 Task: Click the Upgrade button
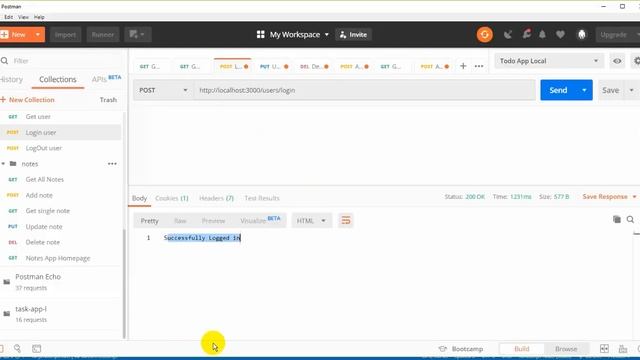tap(613, 35)
